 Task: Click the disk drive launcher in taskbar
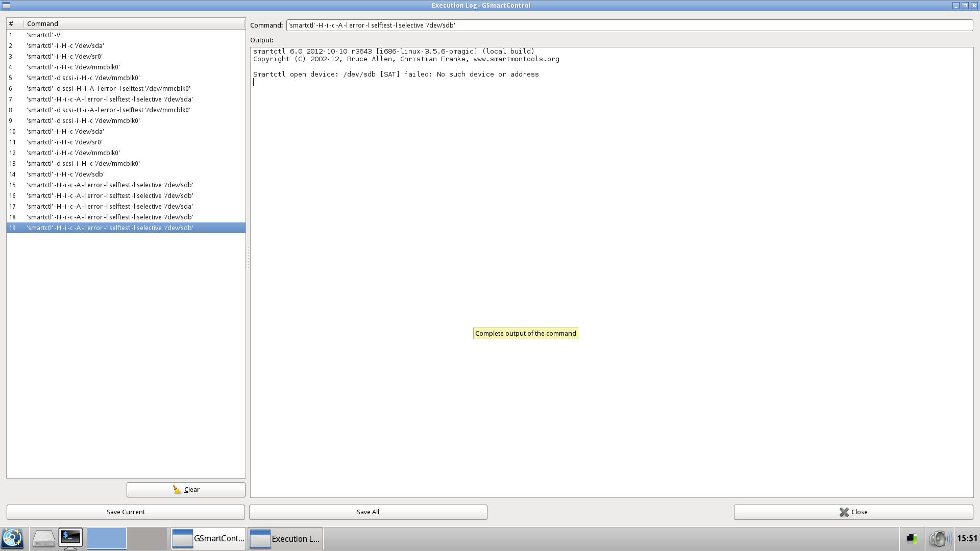[43, 538]
